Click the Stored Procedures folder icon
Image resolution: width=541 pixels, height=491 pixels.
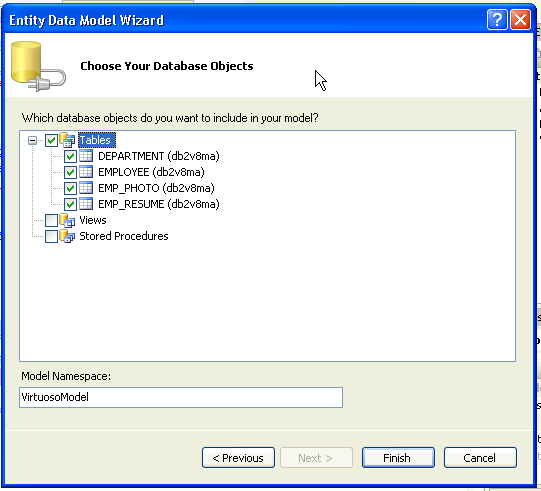67,236
